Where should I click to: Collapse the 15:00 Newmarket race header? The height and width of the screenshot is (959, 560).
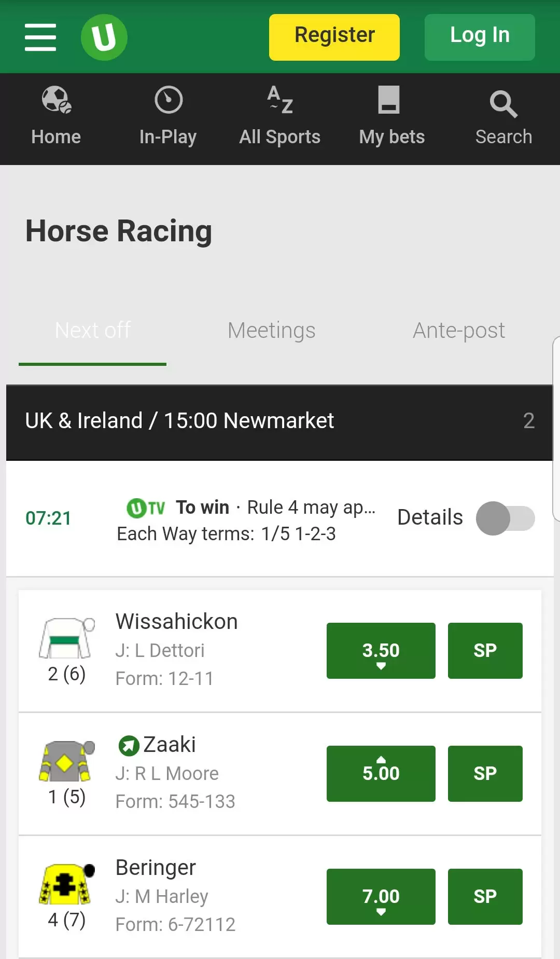click(x=279, y=422)
